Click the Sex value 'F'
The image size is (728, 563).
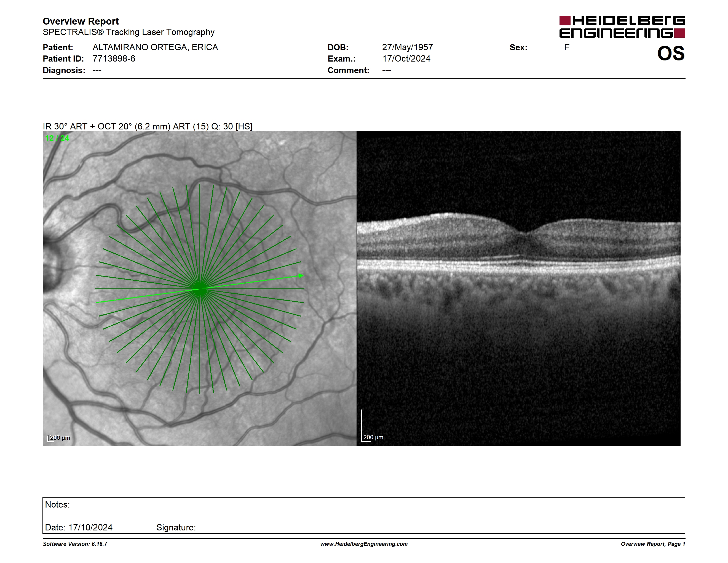coord(567,47)
